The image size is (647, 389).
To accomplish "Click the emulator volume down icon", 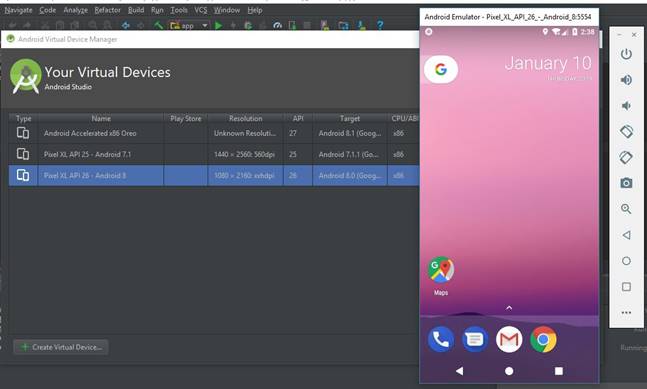I will pyautogui.click(x=626, y=106).
